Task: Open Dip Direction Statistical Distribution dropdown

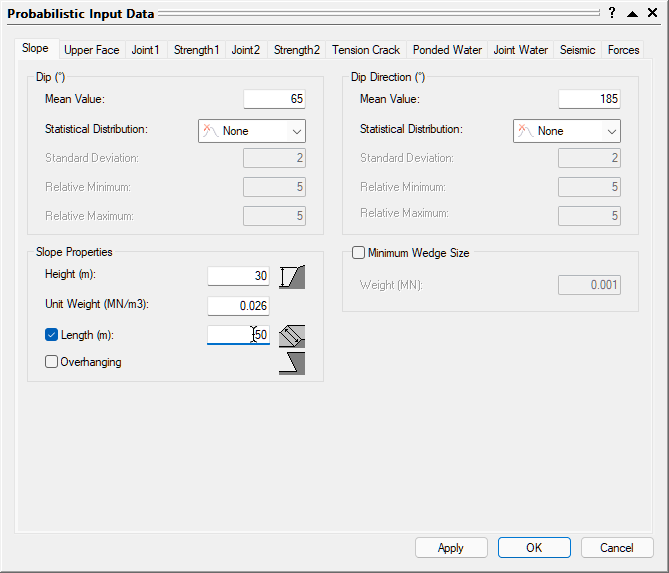Action: pyautogui.click(x=567, y=131)
